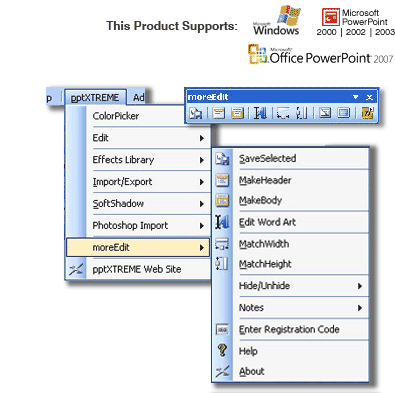Click MakeBody icon in moreEdit toolbar
This screenshot has height=393, width=395.
pos(237,113)
